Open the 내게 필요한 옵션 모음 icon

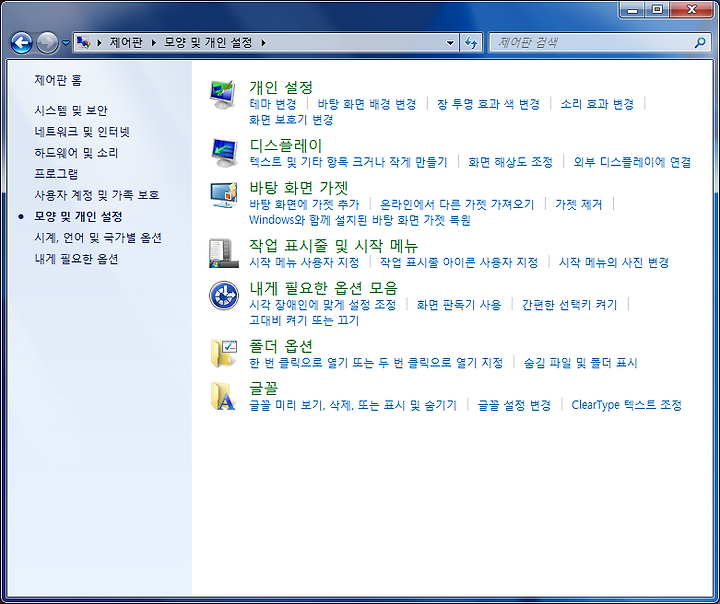point(224,295)
